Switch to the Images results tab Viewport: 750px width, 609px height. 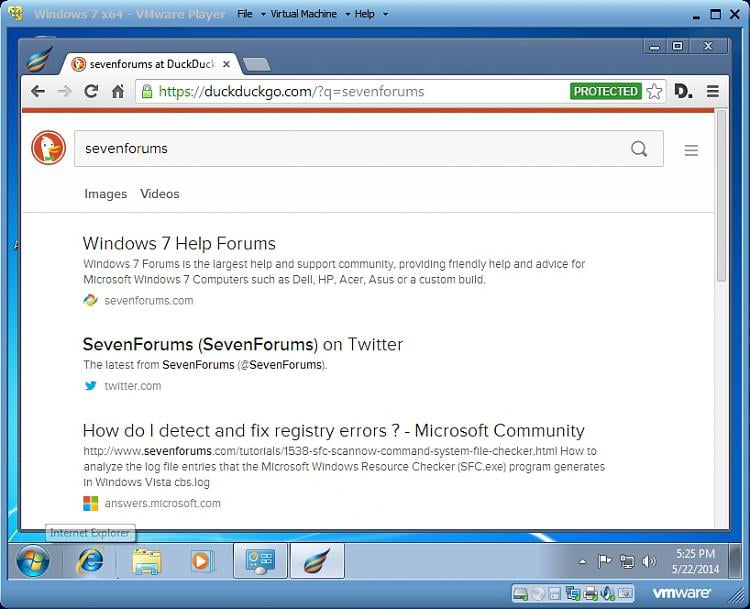tap(106, 194)
